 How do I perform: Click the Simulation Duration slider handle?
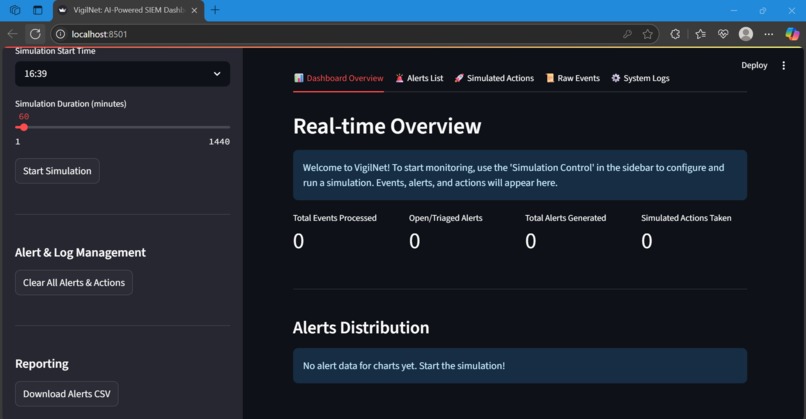(24, 127)
